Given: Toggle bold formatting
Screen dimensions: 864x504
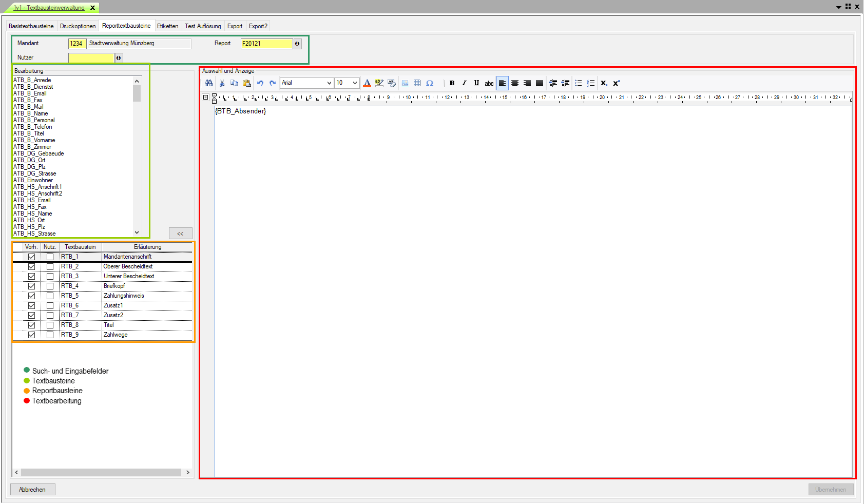Looking at the screenshot, I should [452, 83].
